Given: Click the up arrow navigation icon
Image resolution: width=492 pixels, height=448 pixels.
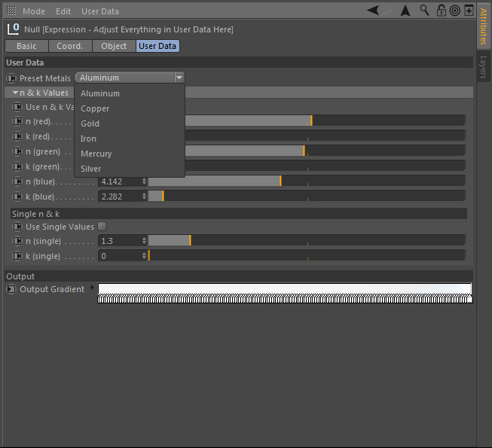Looking at the screenshot, I should pos(405,11).
